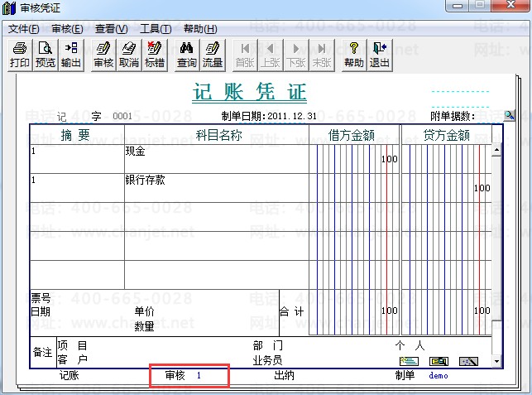Screen dimensions: 532x395
Task: Click the first small icon below 个人
Action: 409,361
